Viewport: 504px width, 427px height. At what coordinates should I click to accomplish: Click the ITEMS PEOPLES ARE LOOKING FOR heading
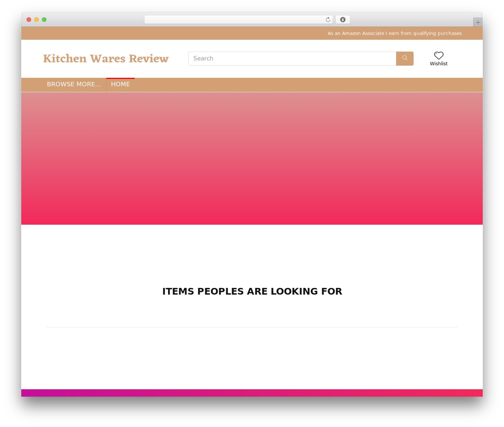252,291
